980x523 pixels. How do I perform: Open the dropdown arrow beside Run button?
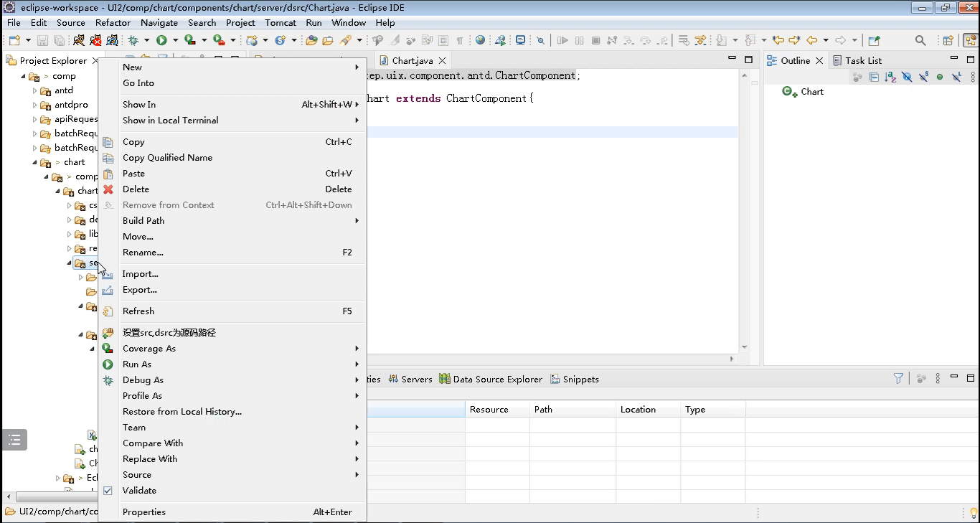(x=174, y=41)
